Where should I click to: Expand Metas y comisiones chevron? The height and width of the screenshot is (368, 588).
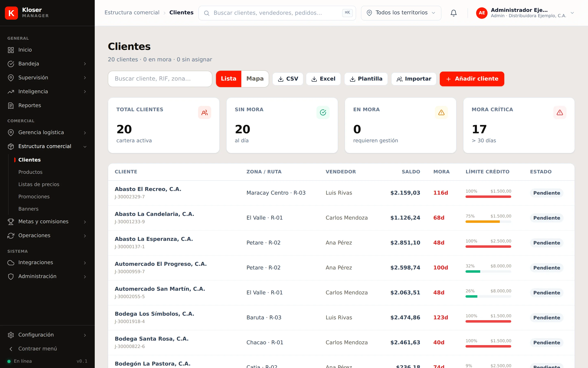click(x=85, y=222)
